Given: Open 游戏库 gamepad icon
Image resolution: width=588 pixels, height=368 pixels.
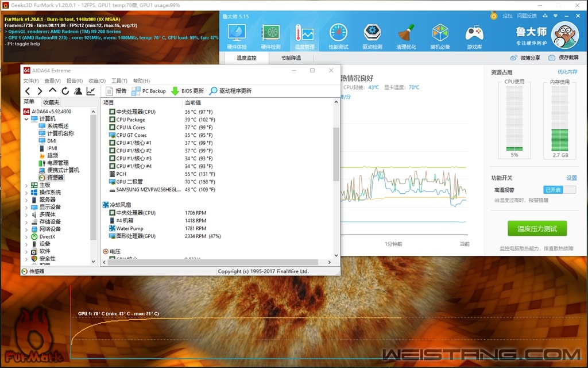Looking at the screenshot, I should coord(474,36).
